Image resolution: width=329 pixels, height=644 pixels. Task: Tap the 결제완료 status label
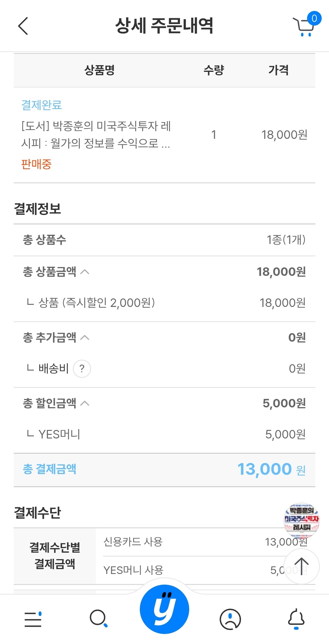[41, 105]
